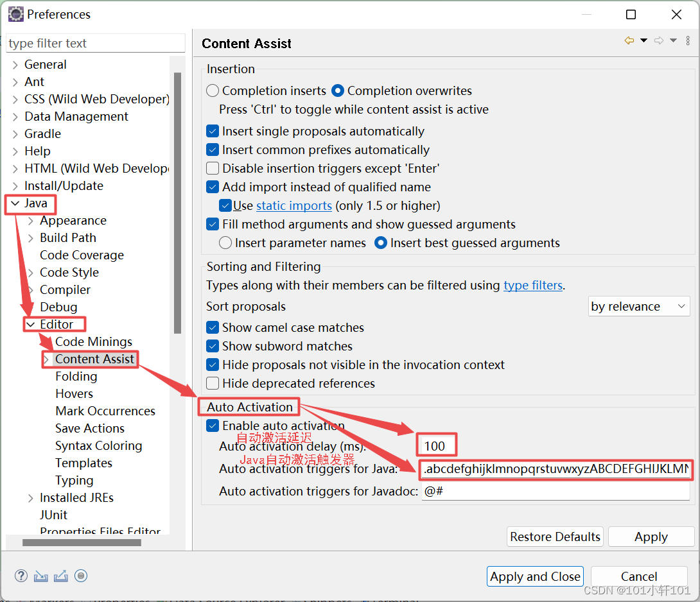Click the back navigation arrow icon
Image resolution: width=700 pixels, height=602 pixels.
(629, 40)
